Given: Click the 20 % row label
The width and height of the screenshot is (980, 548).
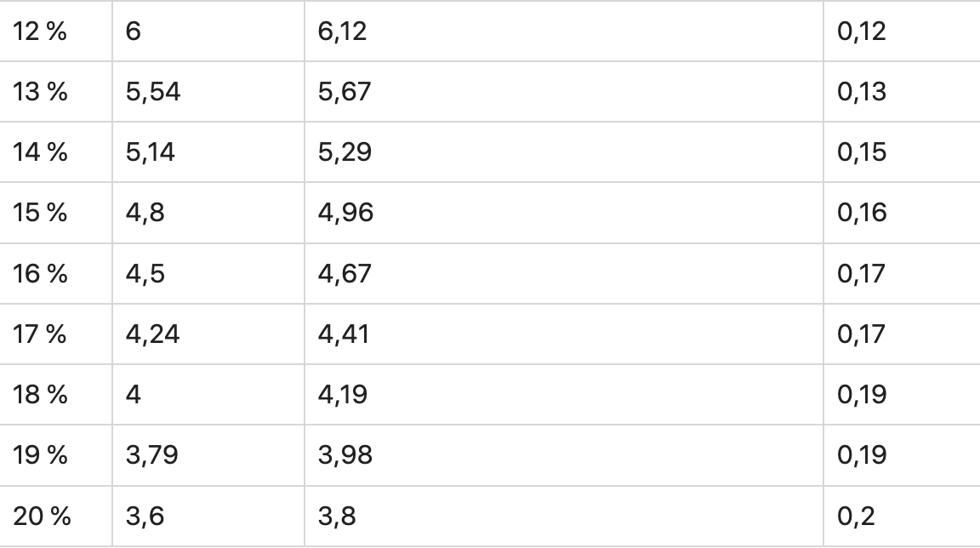Looking at the screenshot, I should [41, 516].
